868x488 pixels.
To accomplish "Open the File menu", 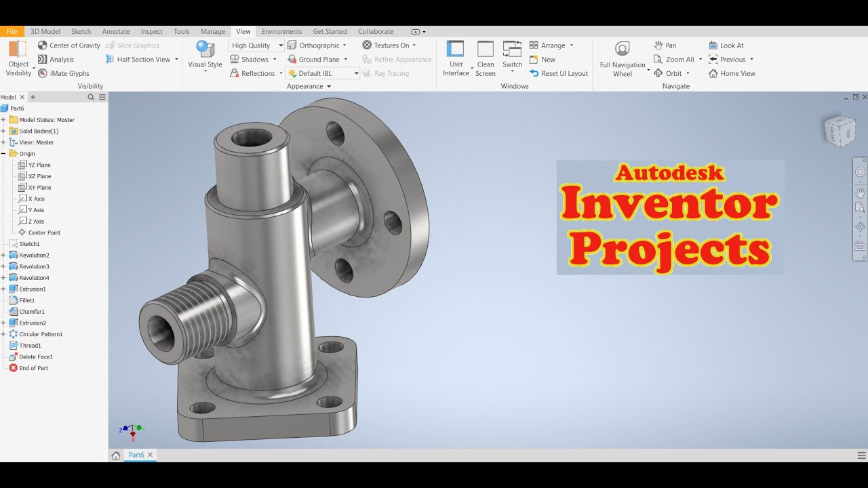I will pos(12,31).
